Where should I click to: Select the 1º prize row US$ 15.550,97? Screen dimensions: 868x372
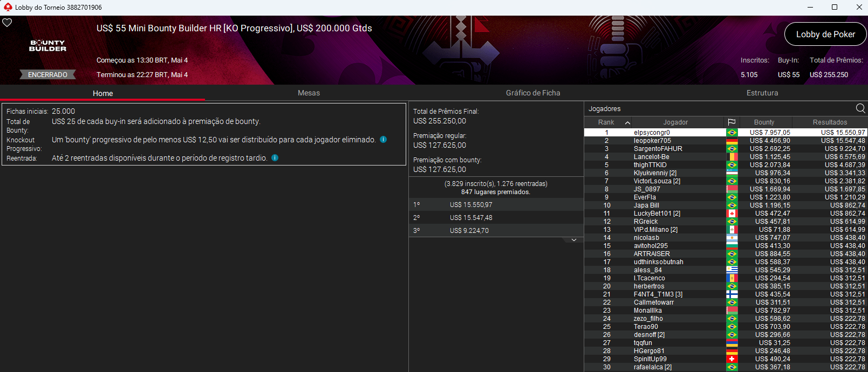pyautogui.click(x=496, y=205)
